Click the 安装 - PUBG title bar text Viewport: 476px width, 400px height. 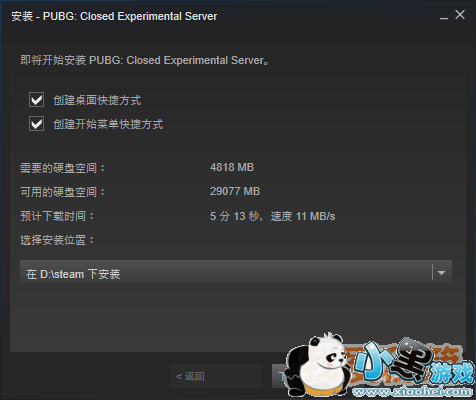coord(114,16)
